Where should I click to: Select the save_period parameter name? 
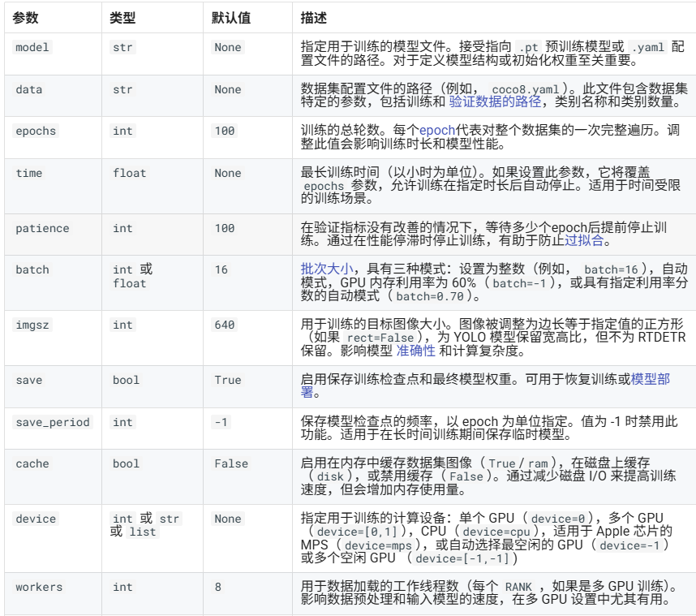pos(53,422)
